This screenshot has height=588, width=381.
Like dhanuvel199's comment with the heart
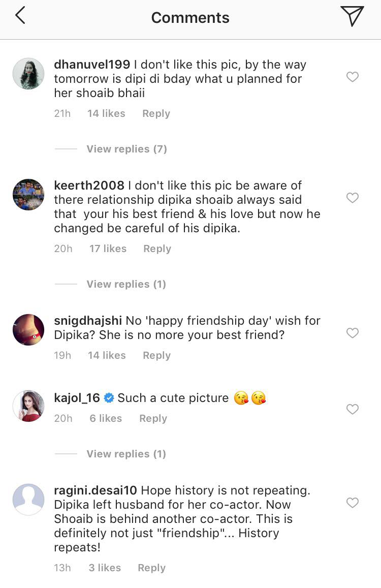[353, 77]
